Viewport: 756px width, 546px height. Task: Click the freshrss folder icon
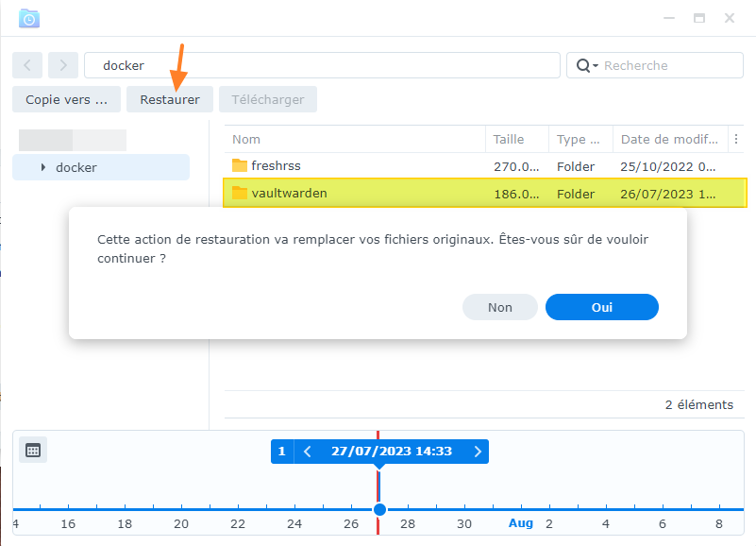click(x=239, y=166)
